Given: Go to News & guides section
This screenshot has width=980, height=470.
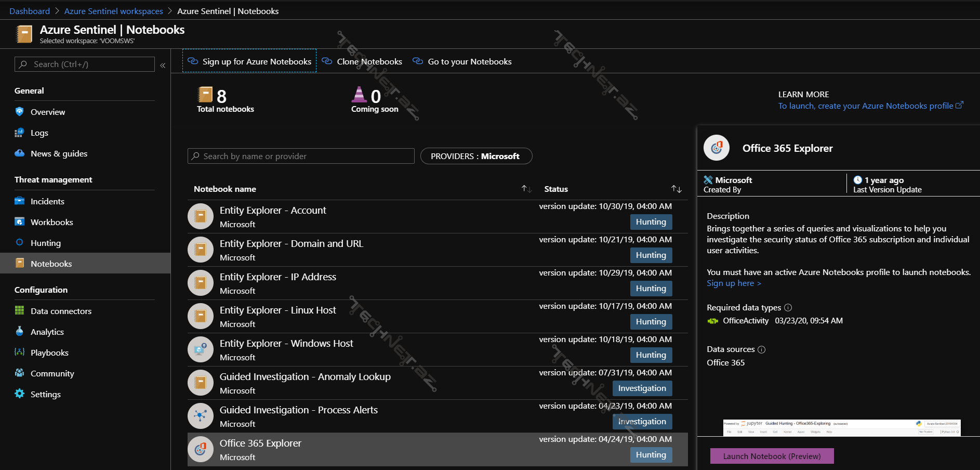Looking at the screenshot, I should (59, 153).
